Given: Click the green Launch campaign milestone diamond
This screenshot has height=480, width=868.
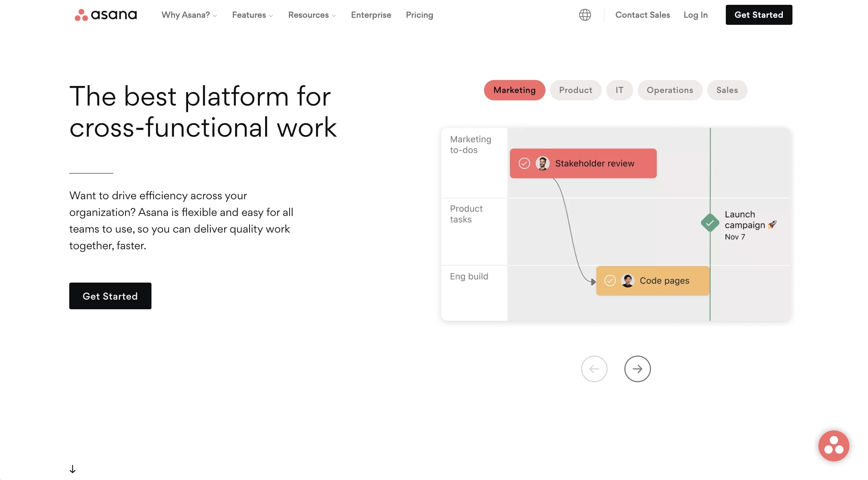Looking at the screenshot, I should [x=710, y=223].
